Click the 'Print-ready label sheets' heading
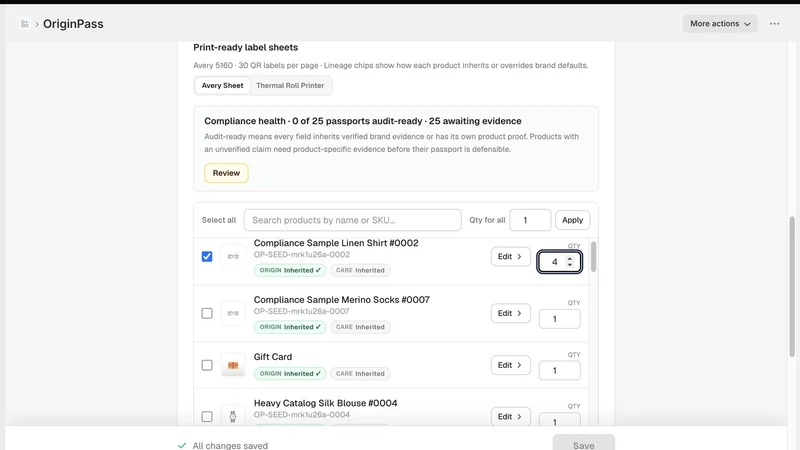800x450 pixels. click(245, 47)
